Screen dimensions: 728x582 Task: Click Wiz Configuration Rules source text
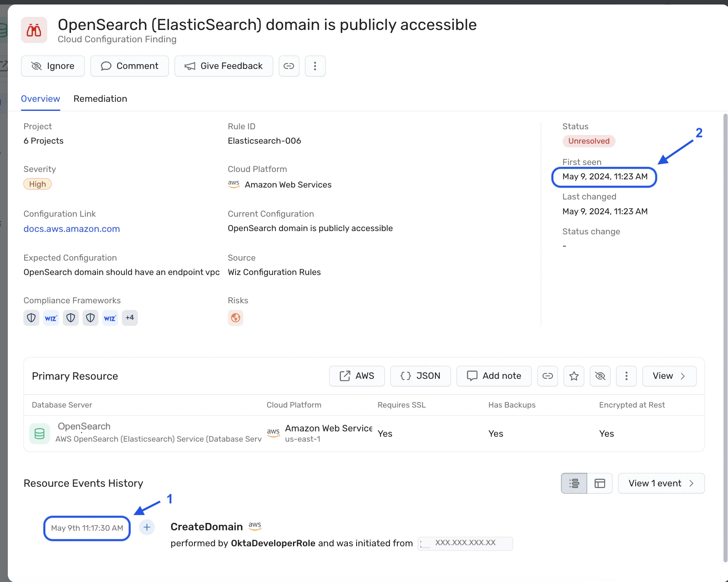(274, 272)
